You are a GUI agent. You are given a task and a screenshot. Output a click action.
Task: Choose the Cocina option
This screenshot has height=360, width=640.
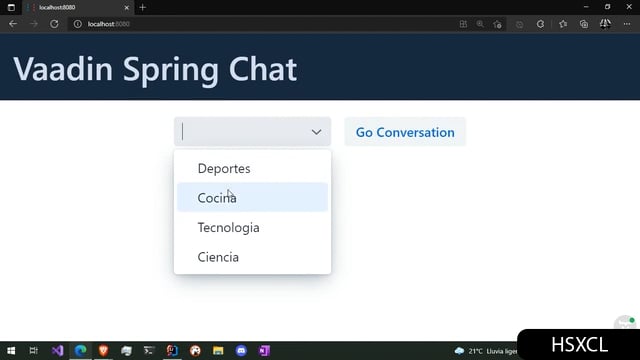(x=252, y=198)
